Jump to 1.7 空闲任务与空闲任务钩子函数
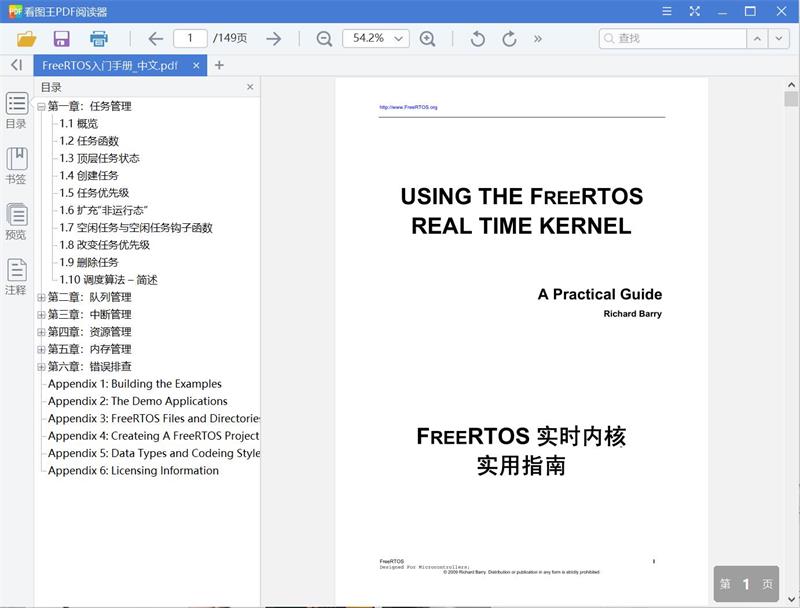The width and height of the screenshot is (800, 608). (x=136, y=228)
